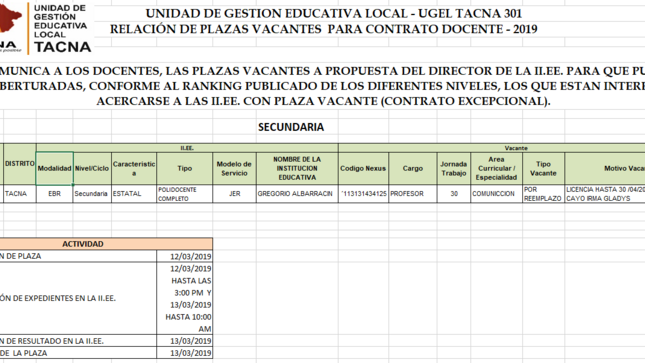645x363 pixels.
Task: Click the GREGORIO ALBARRACIN cell
Action: point(297,194)
